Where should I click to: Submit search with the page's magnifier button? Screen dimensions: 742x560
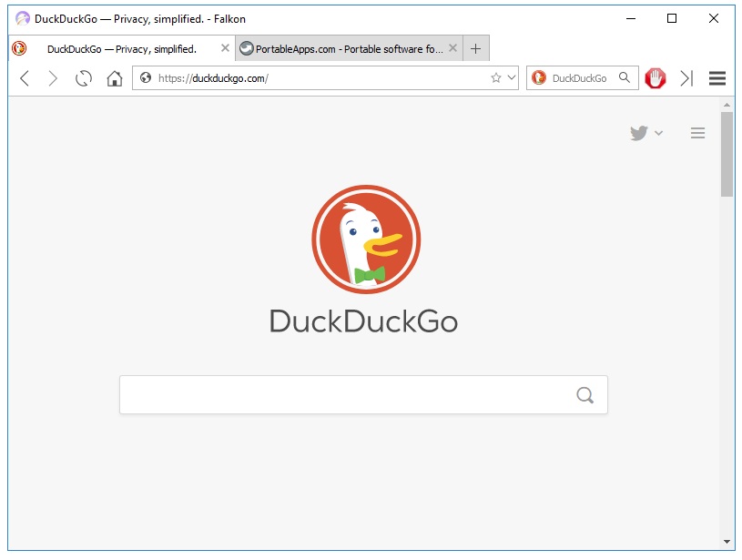[x=584, y=395]
